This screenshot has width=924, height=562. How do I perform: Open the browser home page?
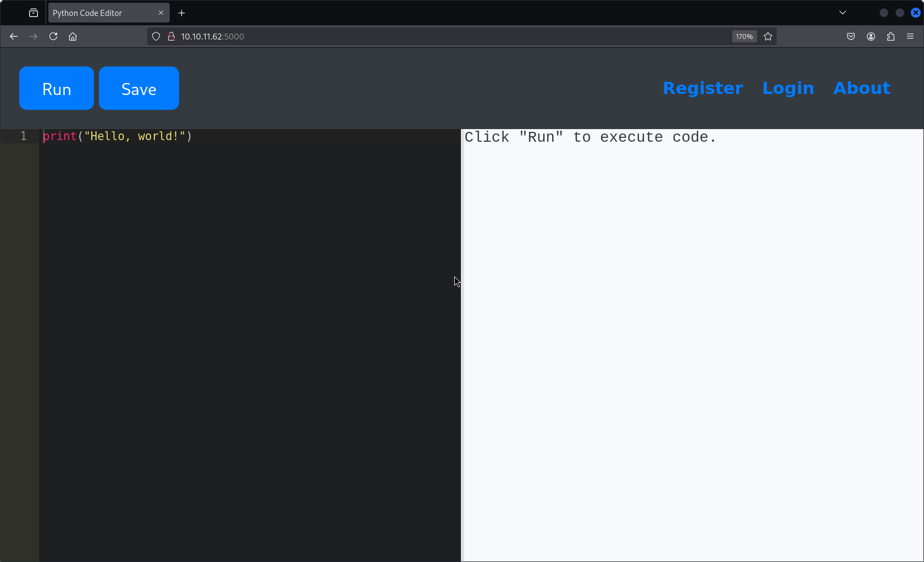[73, 36]
